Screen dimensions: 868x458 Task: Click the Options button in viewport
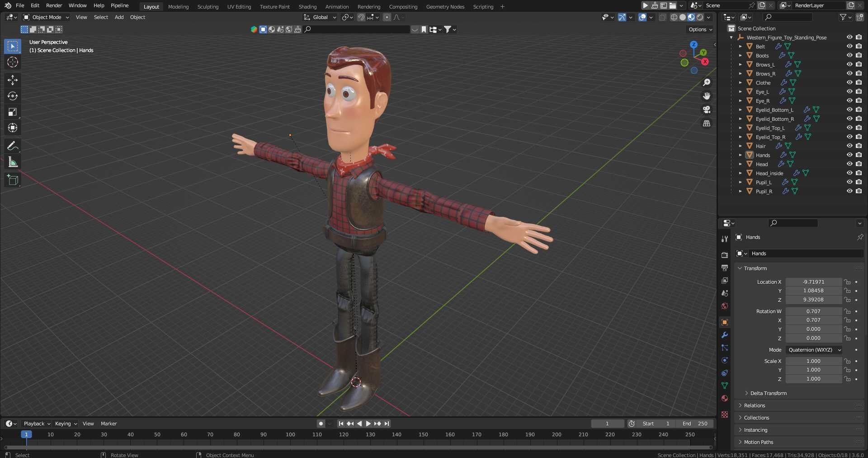700,29
